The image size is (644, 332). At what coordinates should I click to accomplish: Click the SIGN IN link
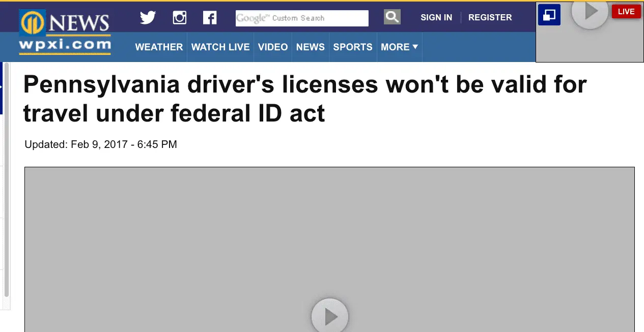coord(436,17)
